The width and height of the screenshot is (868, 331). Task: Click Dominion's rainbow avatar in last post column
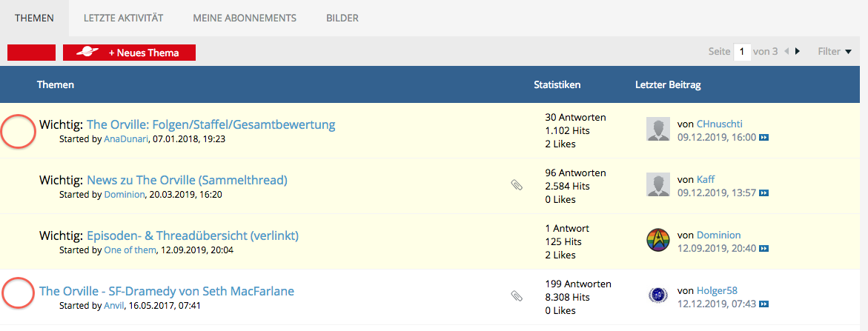pyautogui.click(x=657, y=241)
